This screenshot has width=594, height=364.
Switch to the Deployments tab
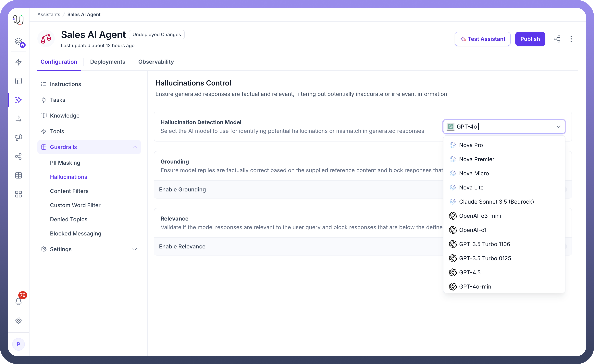[x=107, y=62]
